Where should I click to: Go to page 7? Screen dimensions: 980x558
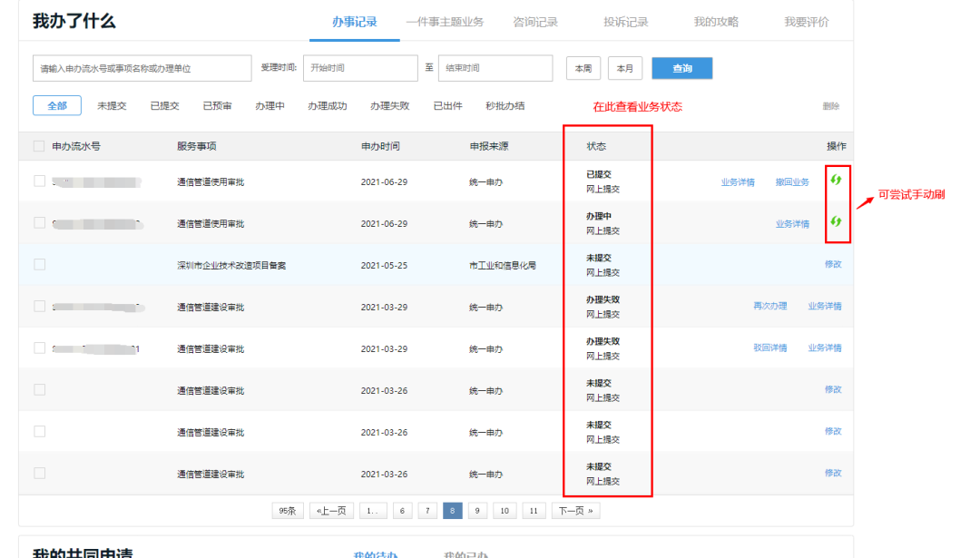coord(427,511)
